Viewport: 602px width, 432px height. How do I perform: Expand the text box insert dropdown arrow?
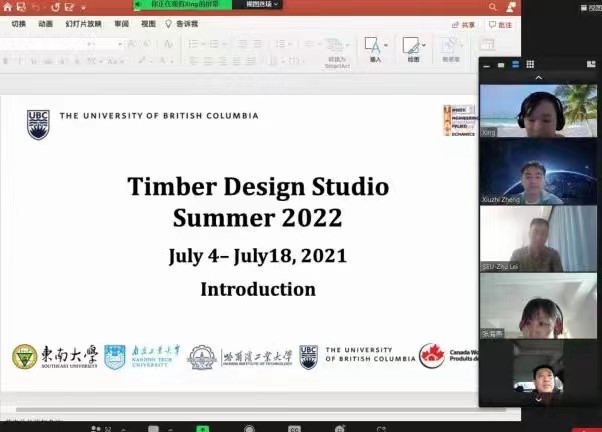coord(384,46)
